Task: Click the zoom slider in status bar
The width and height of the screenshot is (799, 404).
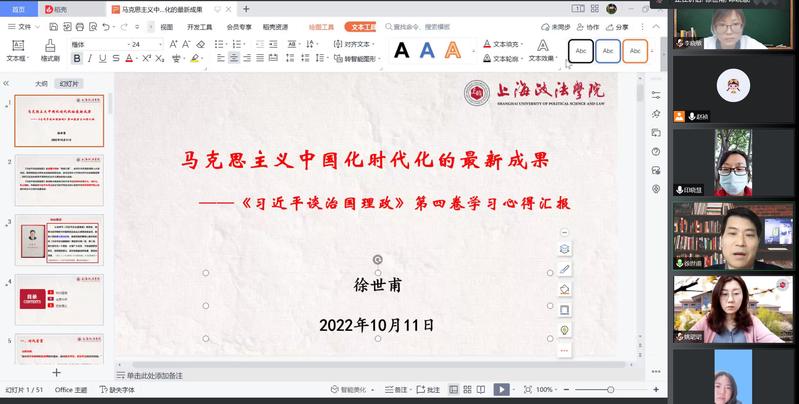Action: pyautogui.click(x=610, y=389)
